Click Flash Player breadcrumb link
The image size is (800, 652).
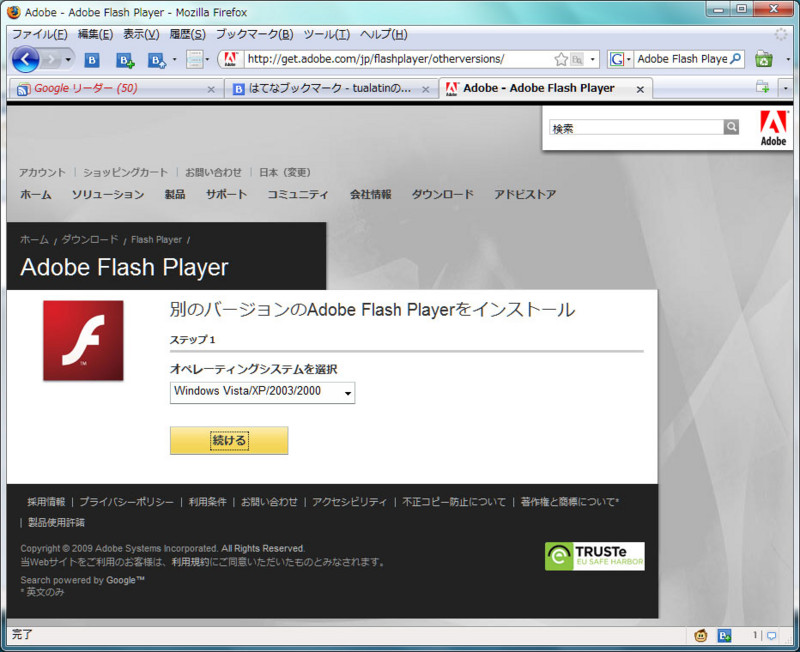click(x=156, y=239)
